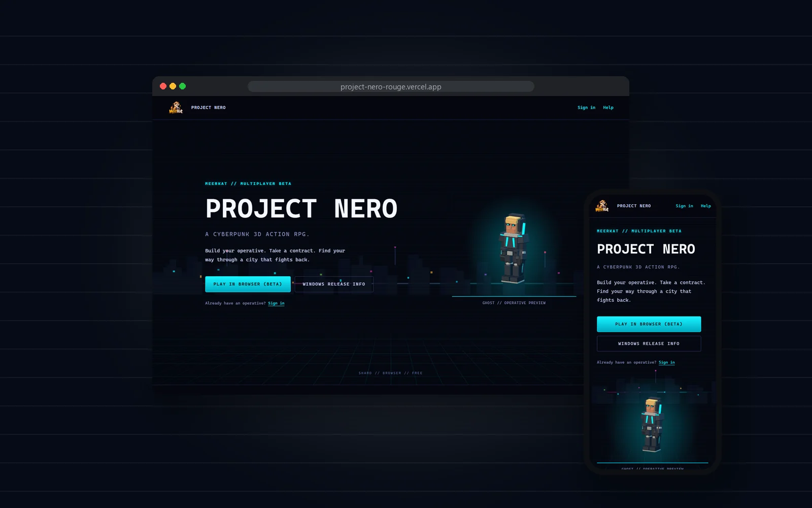Open Help in the phone mockup header

click(x=705, y=206)
